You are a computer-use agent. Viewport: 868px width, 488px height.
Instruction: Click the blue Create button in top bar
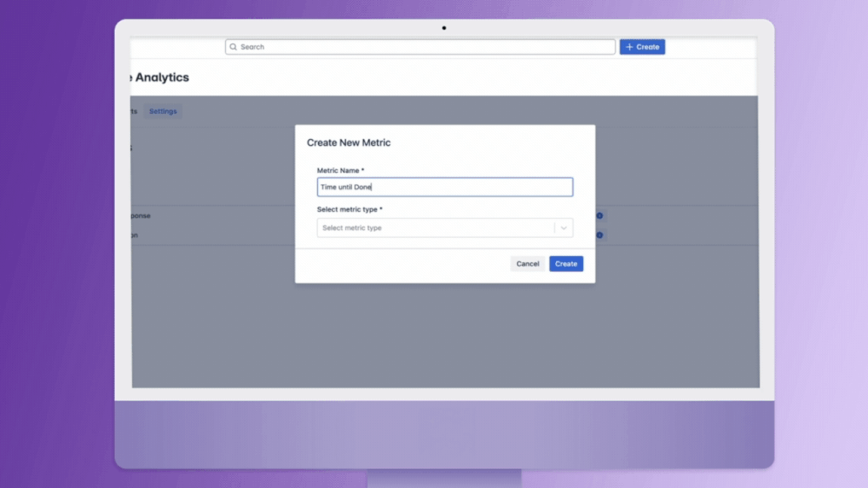click(642, 47)
